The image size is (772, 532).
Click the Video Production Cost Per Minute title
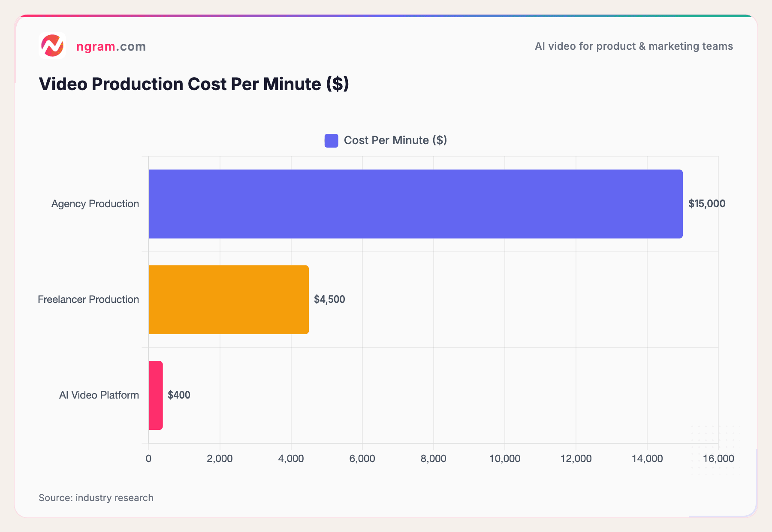tap(194, 84)
